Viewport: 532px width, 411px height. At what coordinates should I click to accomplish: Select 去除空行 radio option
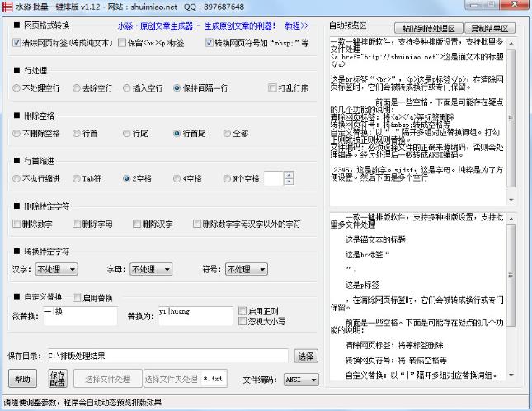click(76, 87)
